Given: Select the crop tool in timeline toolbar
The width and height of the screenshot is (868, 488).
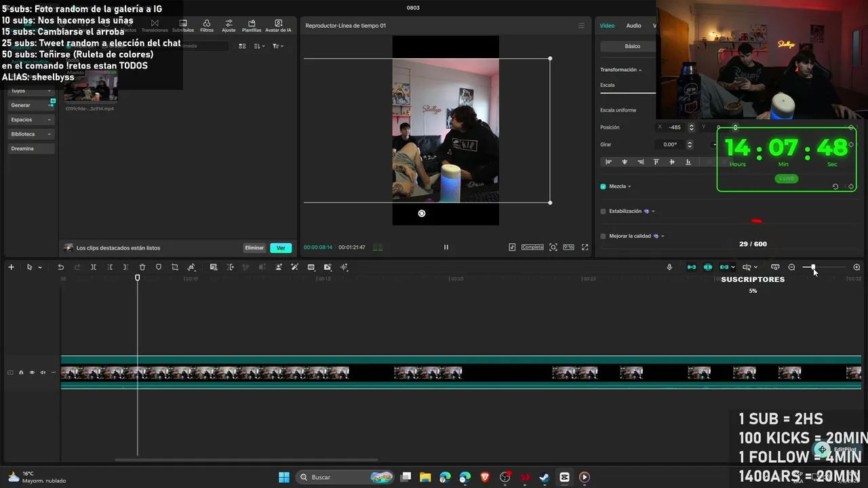Looking at the screenshot, I should tap(175, 267).
